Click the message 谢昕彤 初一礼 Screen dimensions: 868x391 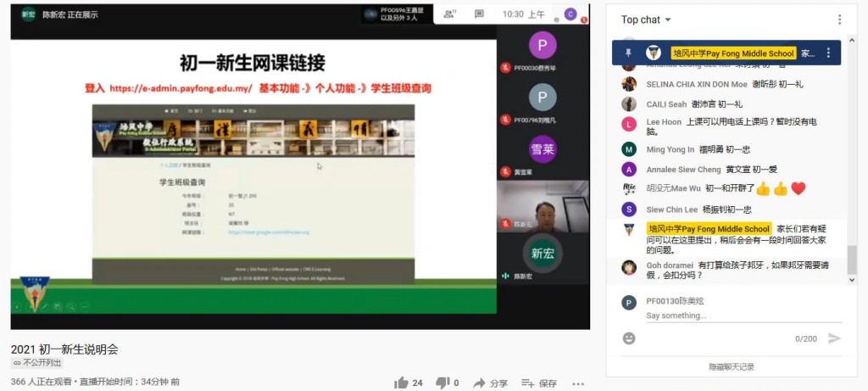(x=777, y=84)
